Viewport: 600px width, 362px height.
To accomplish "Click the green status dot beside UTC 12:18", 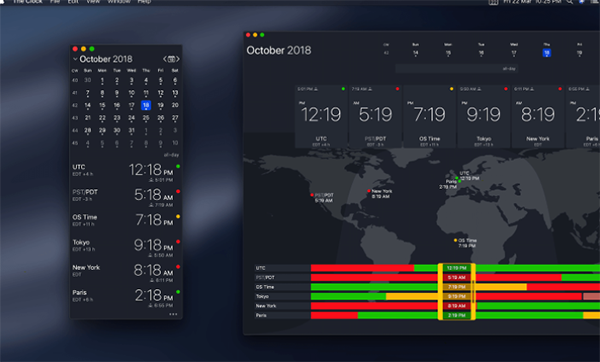I will tap(178, 166).
